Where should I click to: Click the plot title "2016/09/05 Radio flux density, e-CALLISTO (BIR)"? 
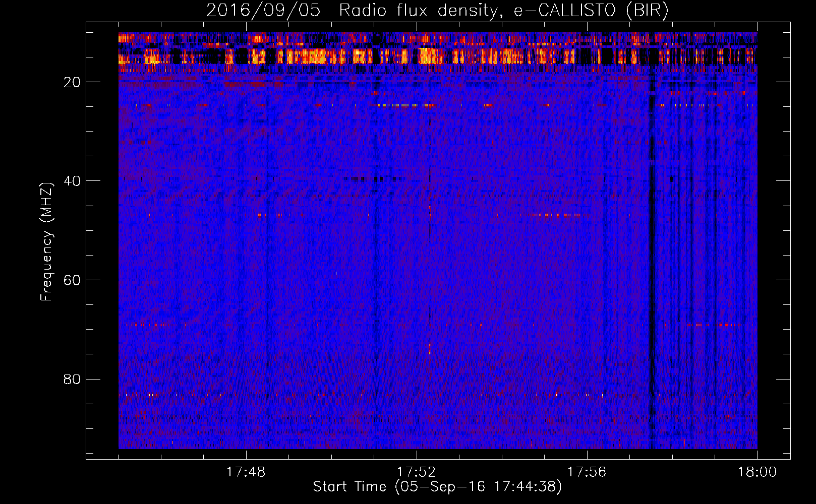[437, 11]
